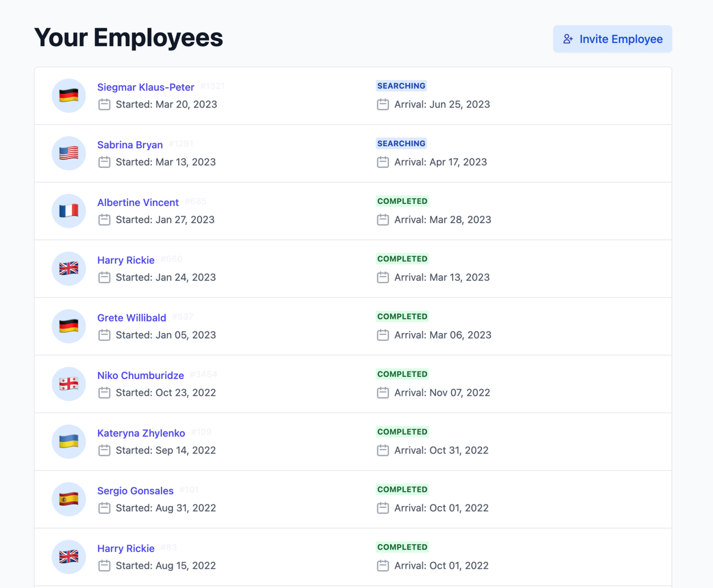Image resolution: width=713 pixels, height=588 pixels.
Task: Click the SEARCHING status badge for Siegmar Klaus-Peter
Action: 401,86
